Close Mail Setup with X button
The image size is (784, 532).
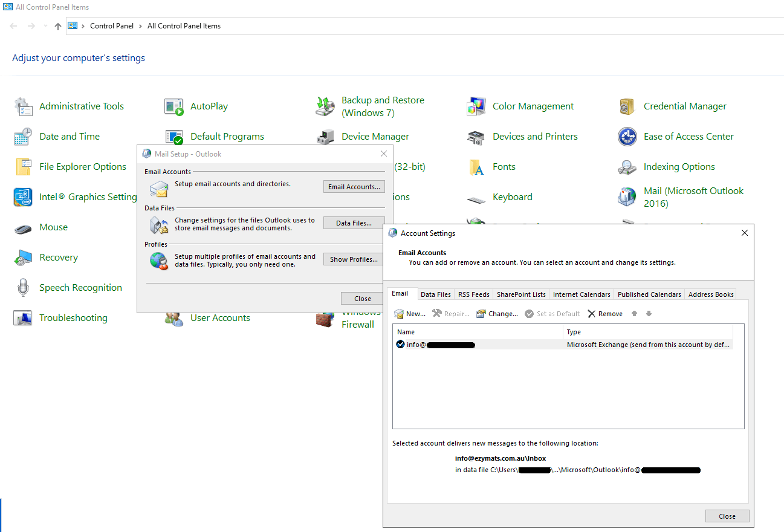pyautogui.click(x=384, y=154)
